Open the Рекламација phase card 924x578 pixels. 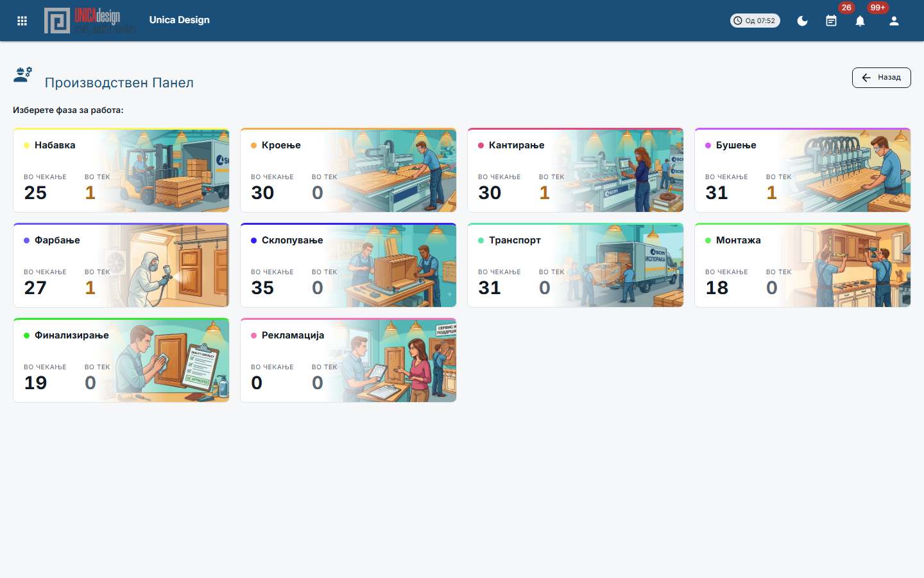(348, 360)
